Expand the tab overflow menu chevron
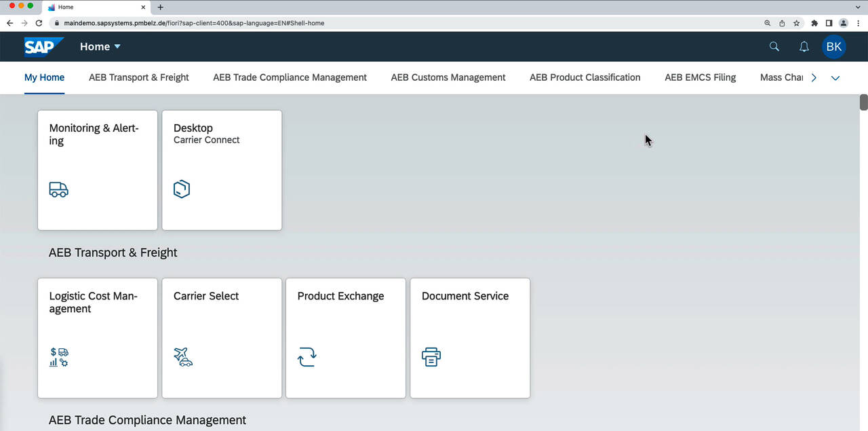The height and width of the screenshot is (431, 868). click(835, 78)
